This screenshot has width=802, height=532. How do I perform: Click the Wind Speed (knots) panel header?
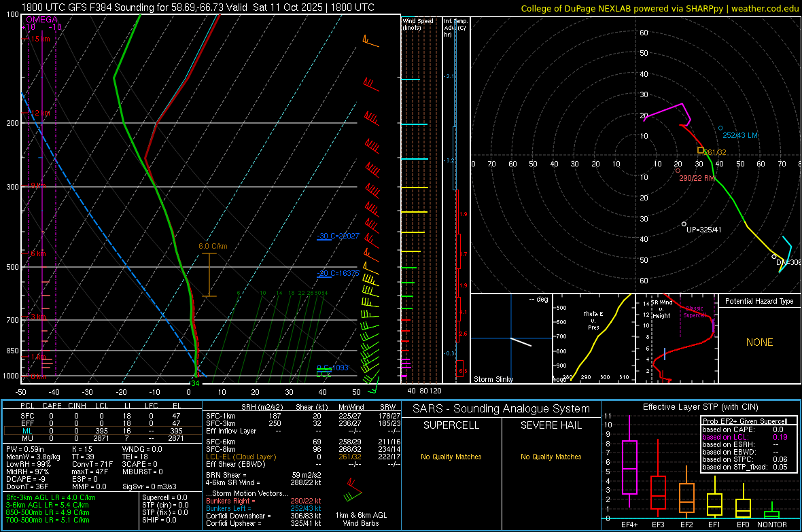click(418, 24)
